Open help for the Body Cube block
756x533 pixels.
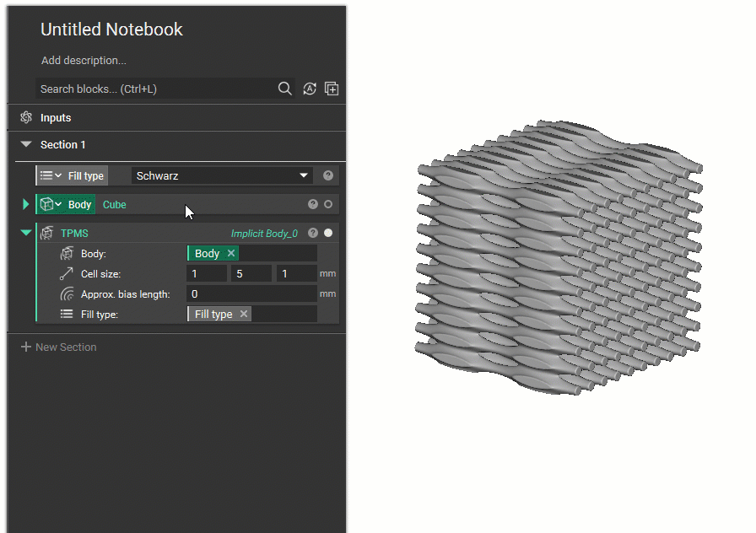tap(313, 204)
